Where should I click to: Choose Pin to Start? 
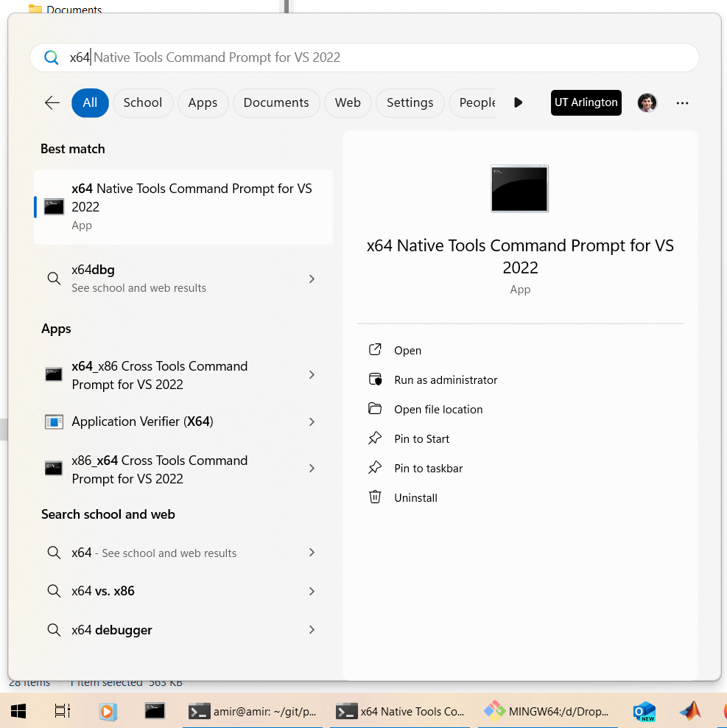[x=421, y=438]
